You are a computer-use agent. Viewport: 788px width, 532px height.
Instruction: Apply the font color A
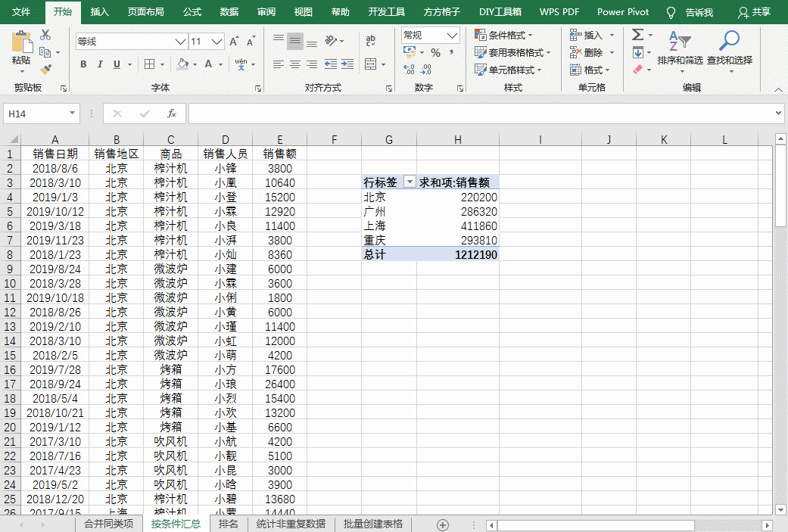[x=209, y=64]
